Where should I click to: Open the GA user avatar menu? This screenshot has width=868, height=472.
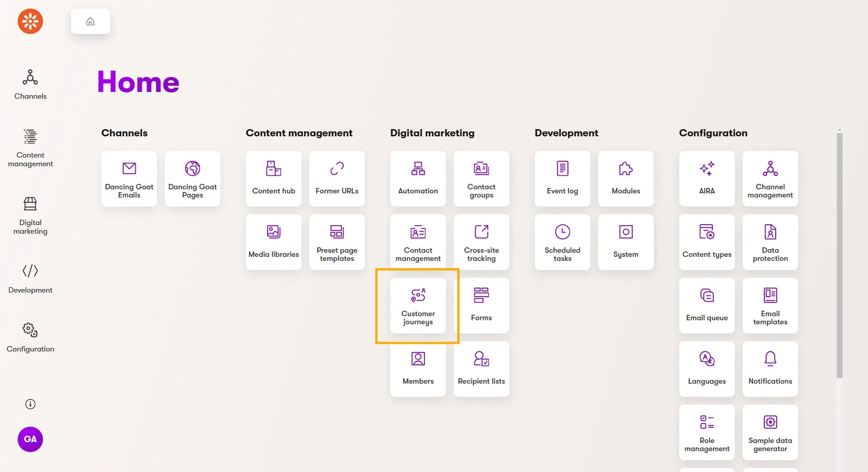(x=30, y=439)
